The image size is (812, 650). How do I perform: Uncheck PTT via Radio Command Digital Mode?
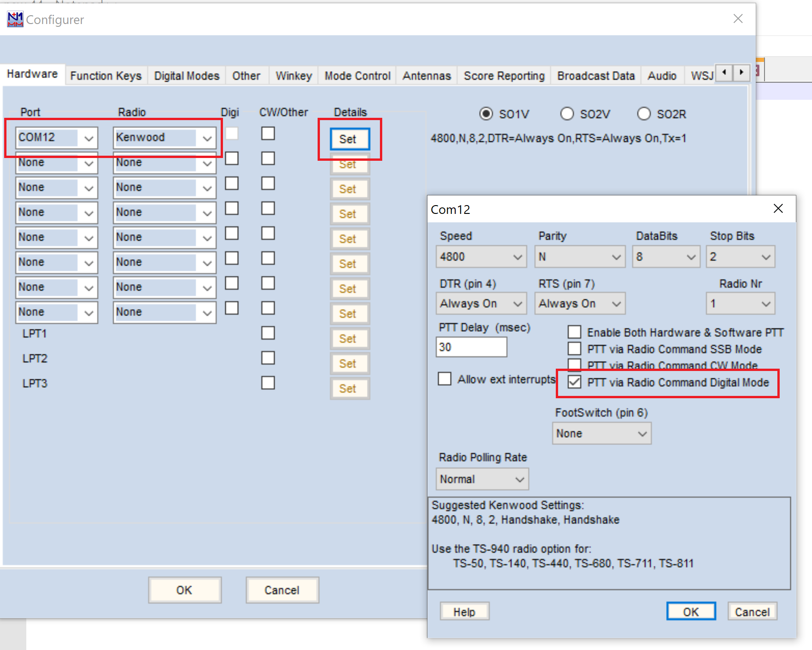click(574, 382)
